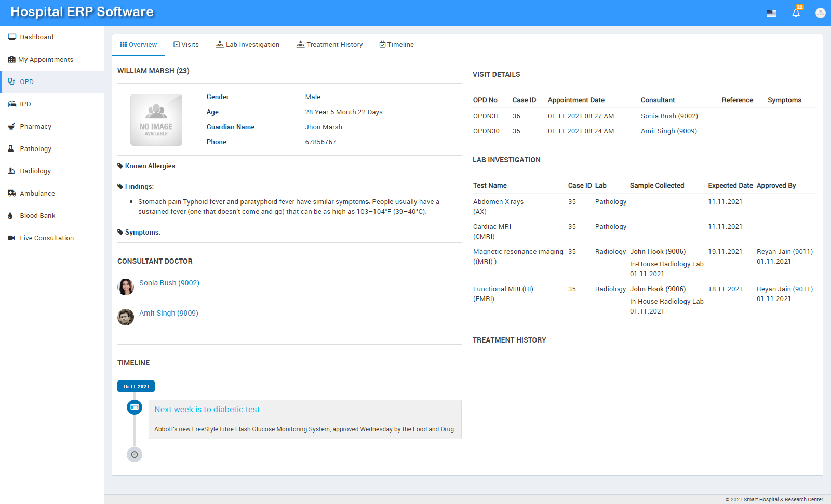Click Abbott's FreeStyle Libre timeline description
The image size is (831, 504).
click(x=304, y=429)
